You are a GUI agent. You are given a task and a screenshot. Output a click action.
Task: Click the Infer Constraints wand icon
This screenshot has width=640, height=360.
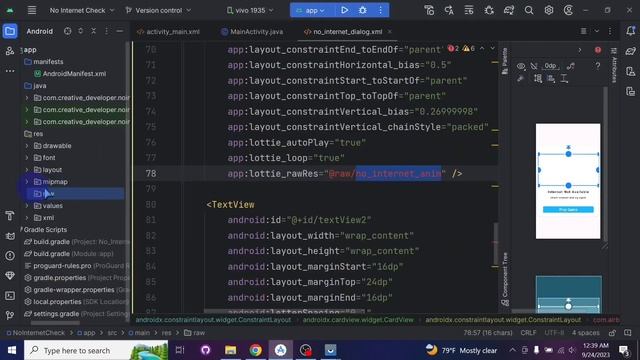click(x=520, y=78)
